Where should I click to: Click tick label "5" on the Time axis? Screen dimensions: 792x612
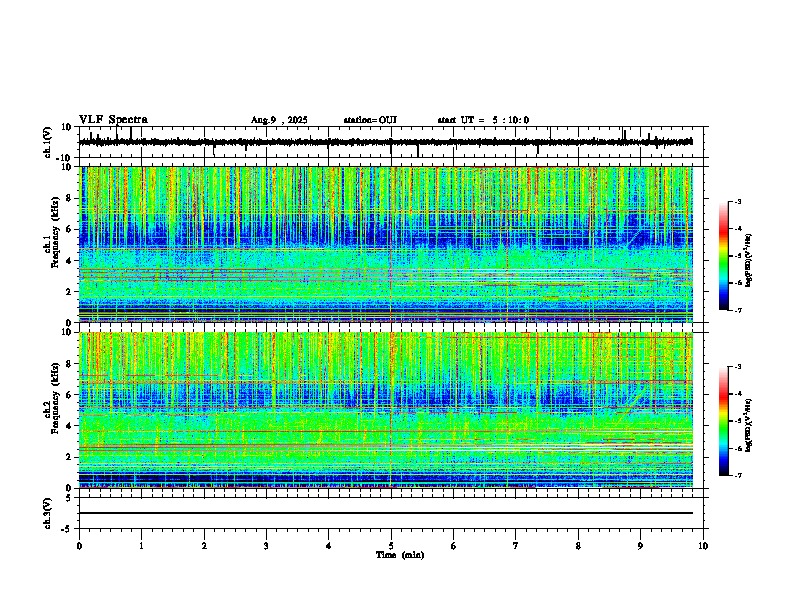click(x=391, y=546)
